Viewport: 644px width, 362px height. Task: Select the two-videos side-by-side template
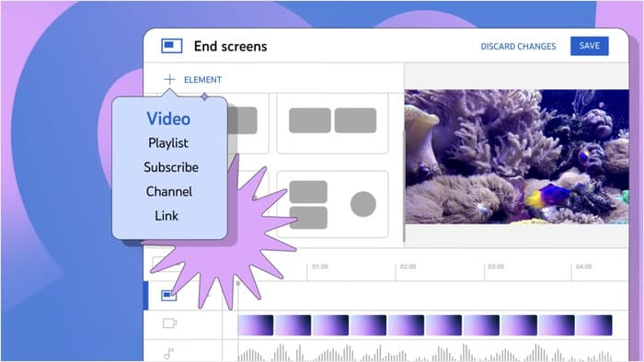click(333, 123)
